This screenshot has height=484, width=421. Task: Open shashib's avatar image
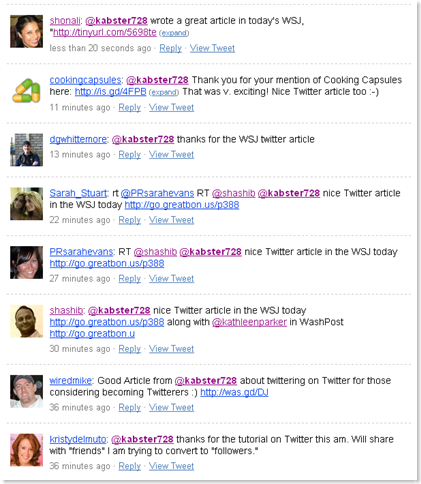tap(26, 321)
